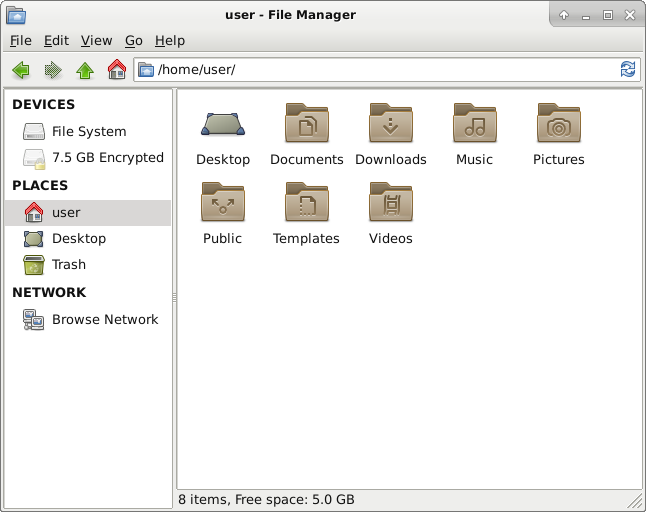This screenshot has height=512, width=646.
Task: Click the Public folder name label
Action: 222,238
